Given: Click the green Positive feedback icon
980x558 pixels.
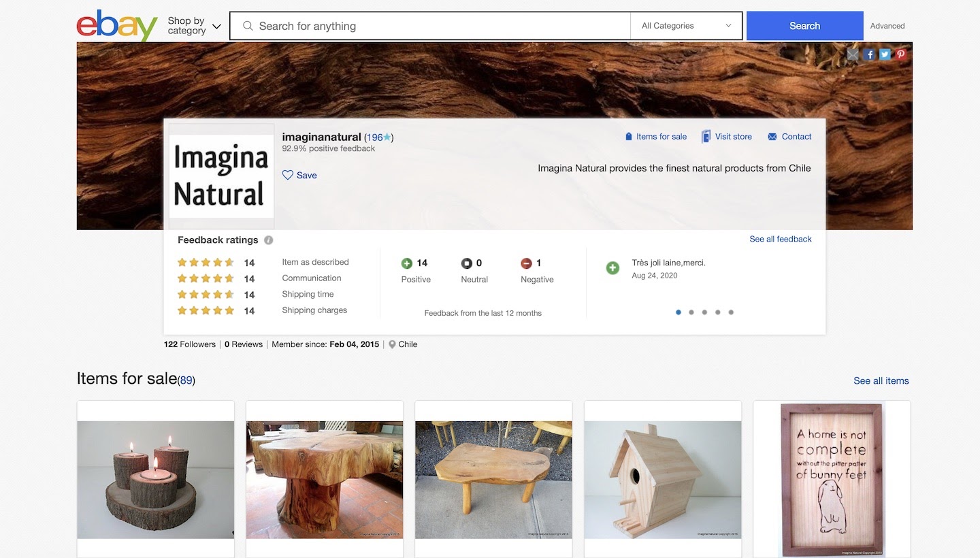Looking at the screenshot, I should point(407,263).
